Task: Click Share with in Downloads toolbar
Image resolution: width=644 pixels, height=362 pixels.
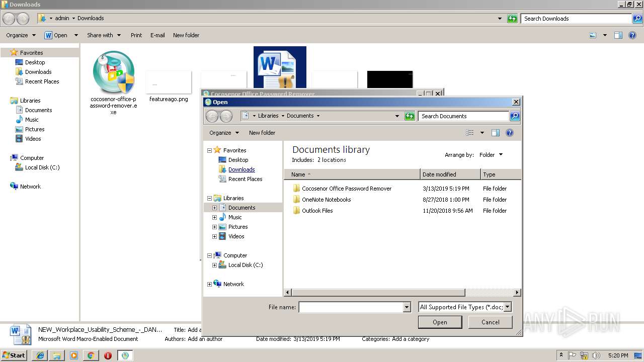Action: pyautogui.click(x=104, y=35)
